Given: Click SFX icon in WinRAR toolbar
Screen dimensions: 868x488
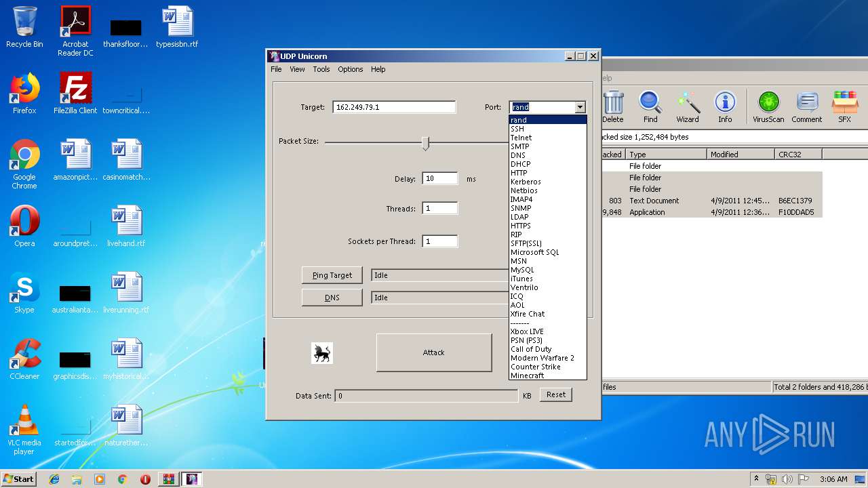Looking at the screenshot, I should point(844,107).
